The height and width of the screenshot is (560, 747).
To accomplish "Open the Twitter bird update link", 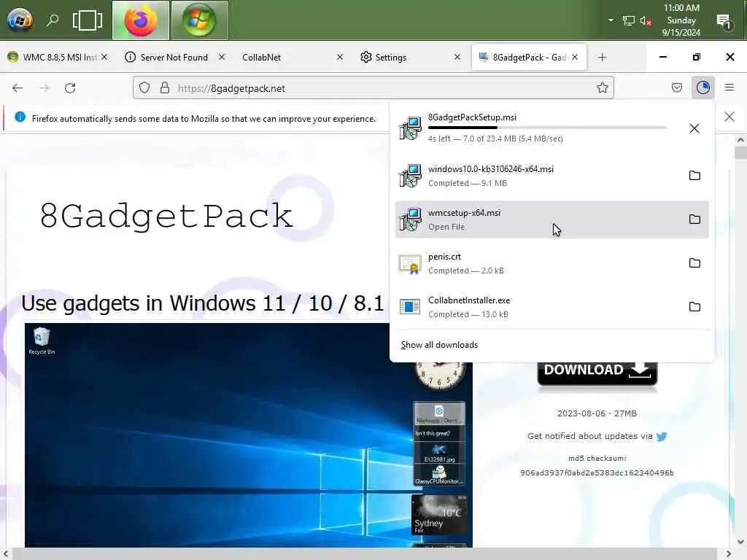I will [x=661, y=436].
